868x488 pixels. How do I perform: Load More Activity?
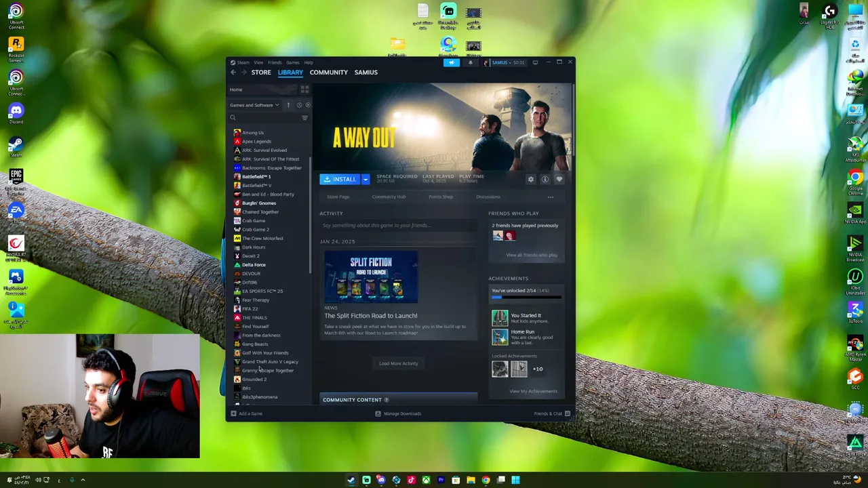[399, 364]
